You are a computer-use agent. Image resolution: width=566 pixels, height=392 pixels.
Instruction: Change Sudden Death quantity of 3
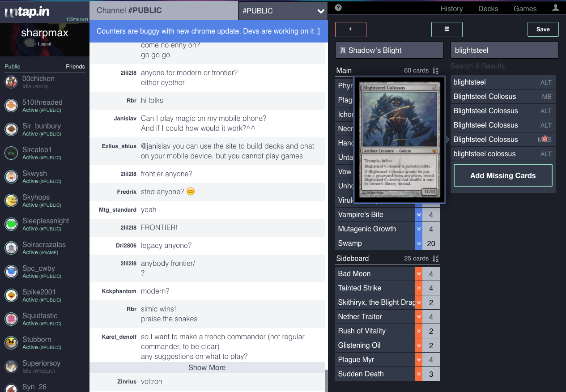pyautogui.click(x=431, y=374)
